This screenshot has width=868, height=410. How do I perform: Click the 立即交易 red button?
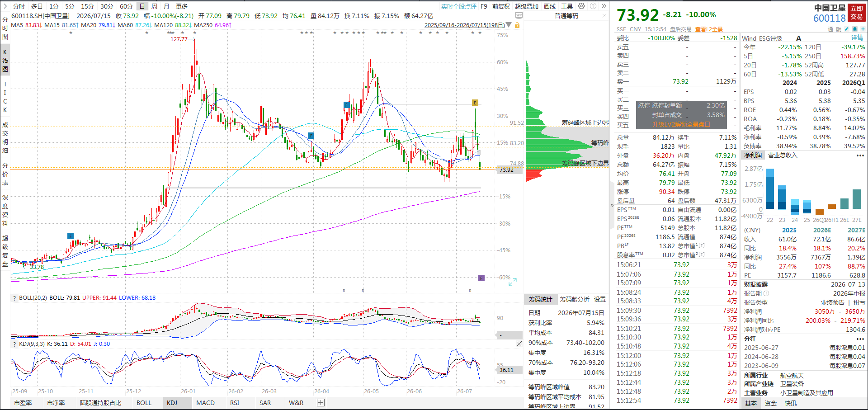click(x=857, y=13)
